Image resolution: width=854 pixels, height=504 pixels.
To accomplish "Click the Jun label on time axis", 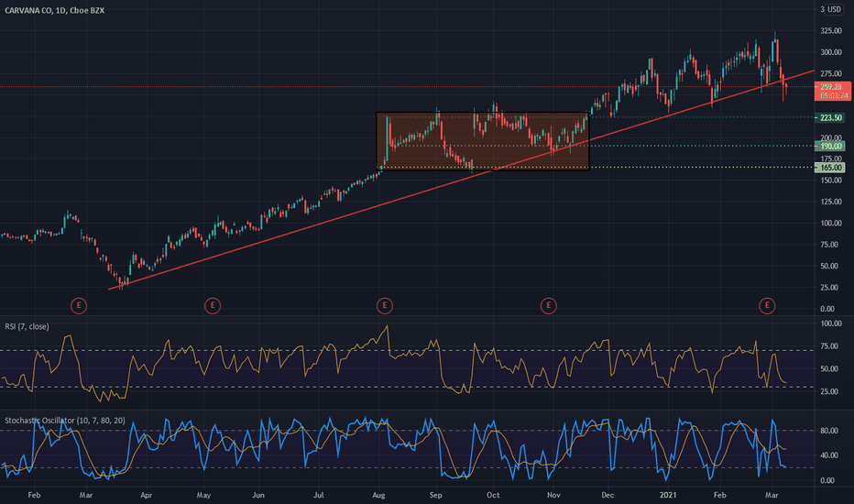I will point(258,495).
